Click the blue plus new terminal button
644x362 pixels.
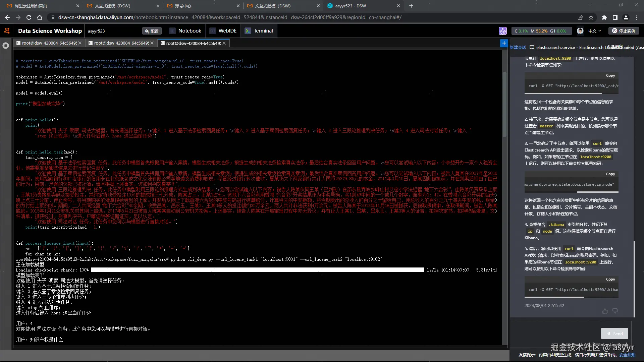(x=504, y=43)
